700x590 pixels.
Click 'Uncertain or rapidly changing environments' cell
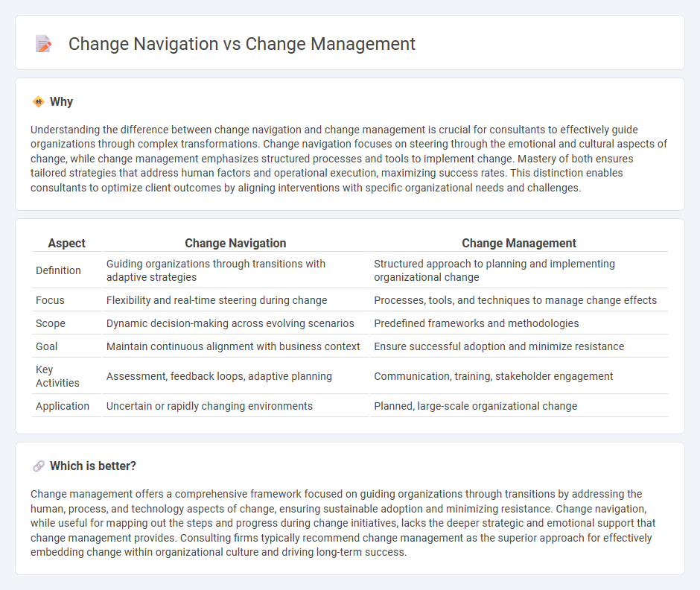coord(235,406)
